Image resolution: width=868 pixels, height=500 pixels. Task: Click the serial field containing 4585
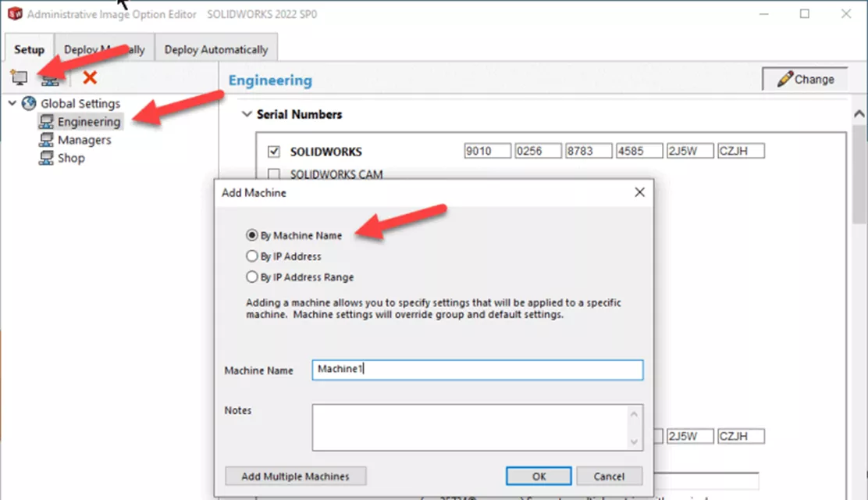tap(639, 151)
